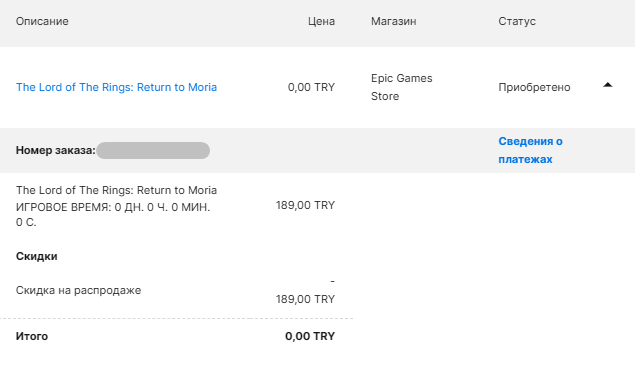Click the game title in the order breakdown
635x365 pixels.
[116, 190]
